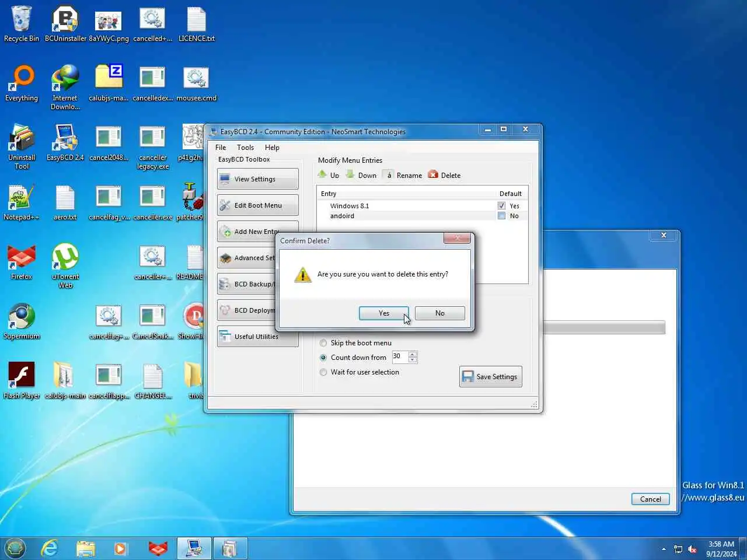Open Internet Download Manager shortcut

click(x=65, y=87)
